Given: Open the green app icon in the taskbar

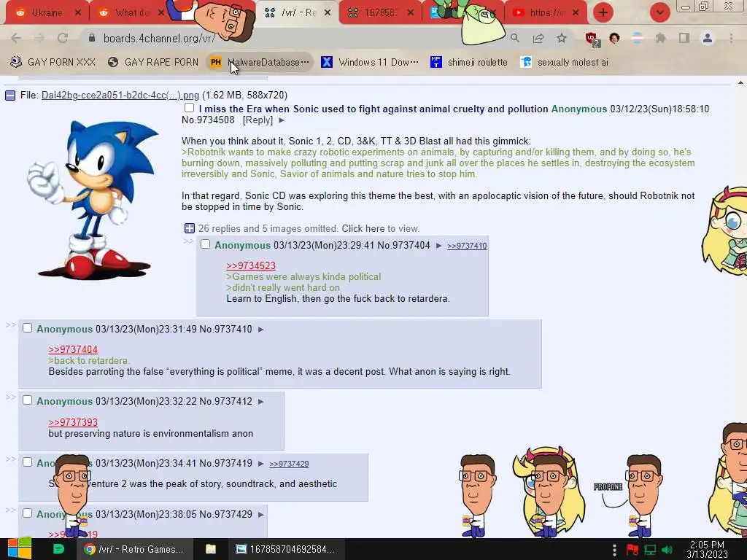Looking at the screenshot, I should [x=58, y=549].
